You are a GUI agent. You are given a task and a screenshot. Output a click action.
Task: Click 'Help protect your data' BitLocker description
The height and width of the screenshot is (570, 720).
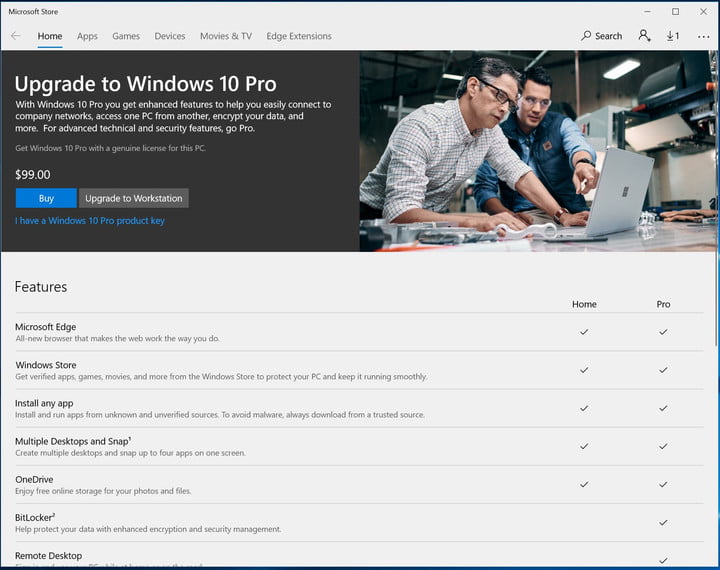[148, 529]
